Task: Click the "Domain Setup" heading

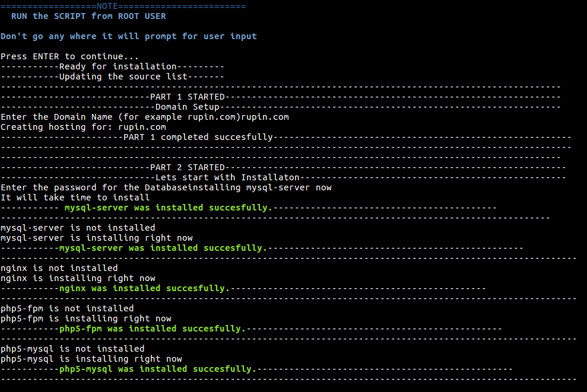Action: coord(187,107)
